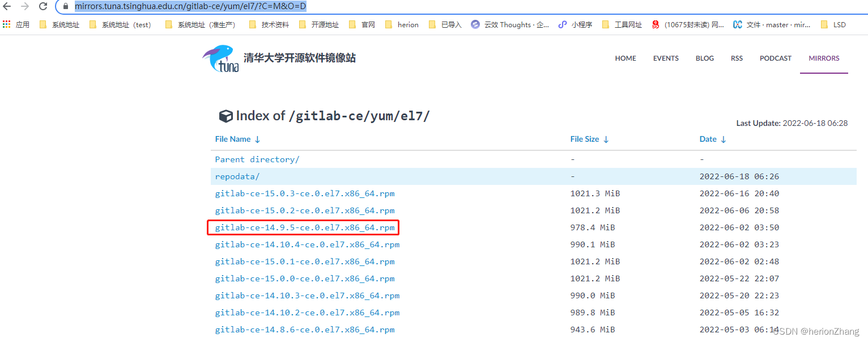Click the address bar padlock icon
This screenshot has height=342, width=868.
pos(65,7)
